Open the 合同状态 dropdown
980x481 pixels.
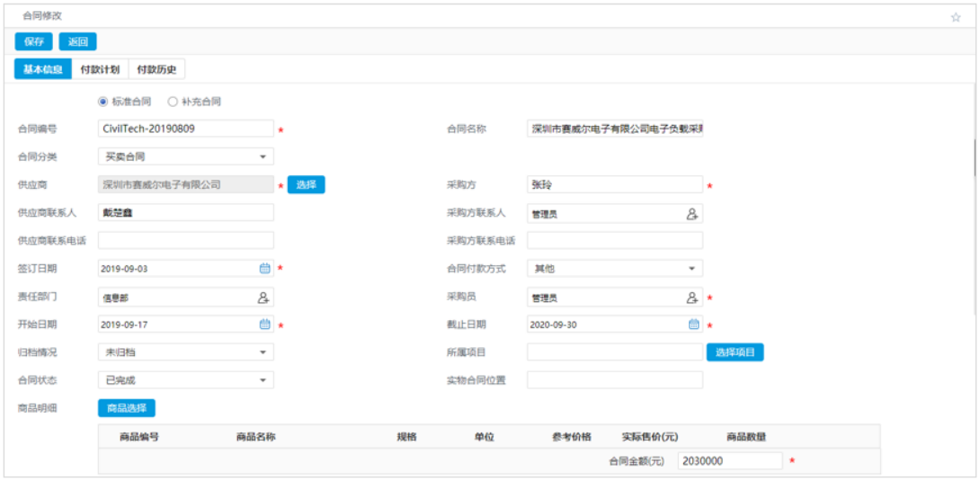point(263,380)
